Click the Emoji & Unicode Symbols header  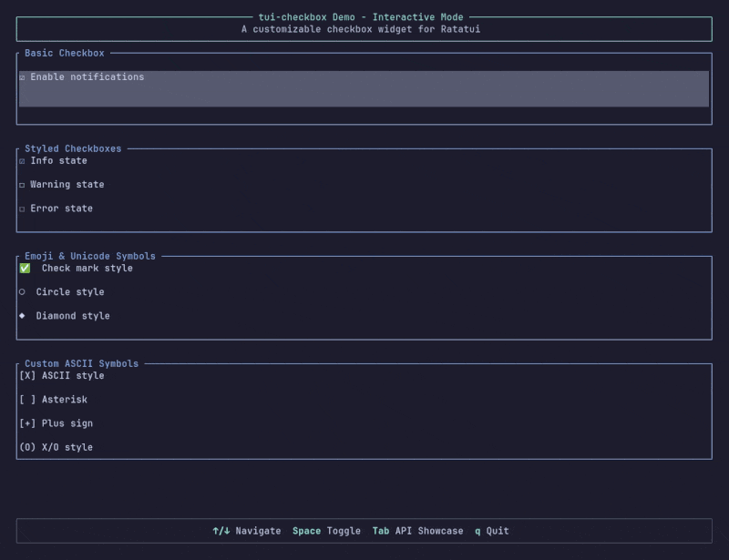[x=90, y=257]
